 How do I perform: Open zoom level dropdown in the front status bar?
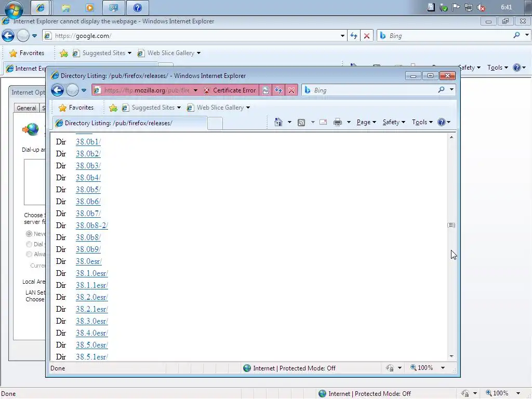point(443,368)
